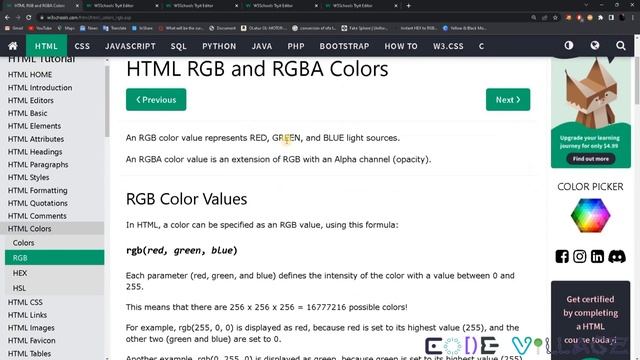
Task: Toggle dark mode contrast icon
Action: point(569,45)
